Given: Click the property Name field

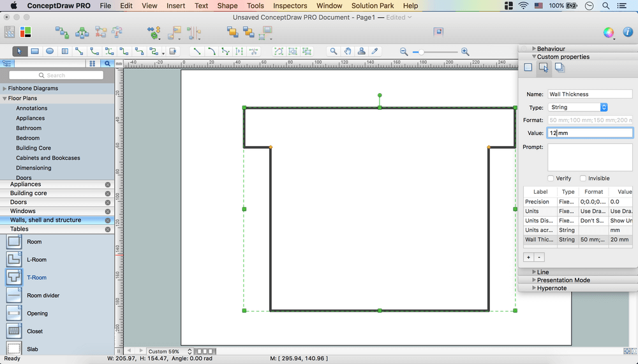Looking at the screenshot, I should [590, 94].
